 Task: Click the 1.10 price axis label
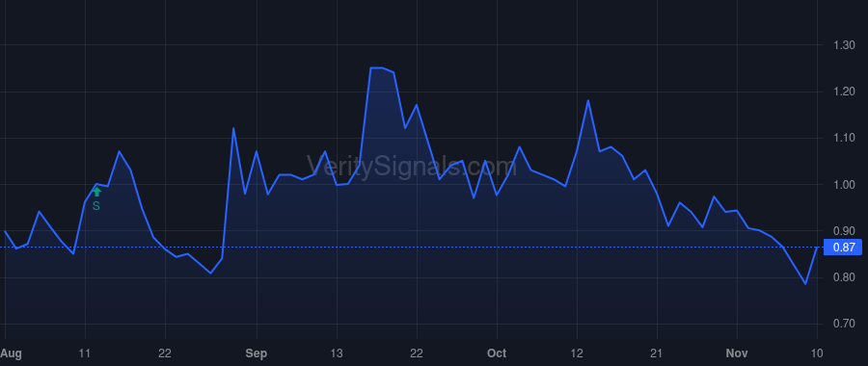[x=844, y=139]
